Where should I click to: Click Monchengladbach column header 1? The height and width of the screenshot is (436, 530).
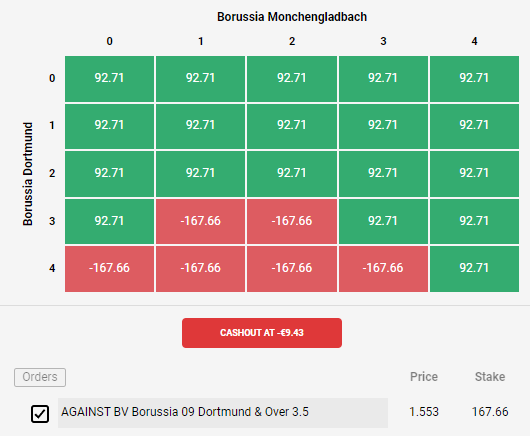[201, 41]
